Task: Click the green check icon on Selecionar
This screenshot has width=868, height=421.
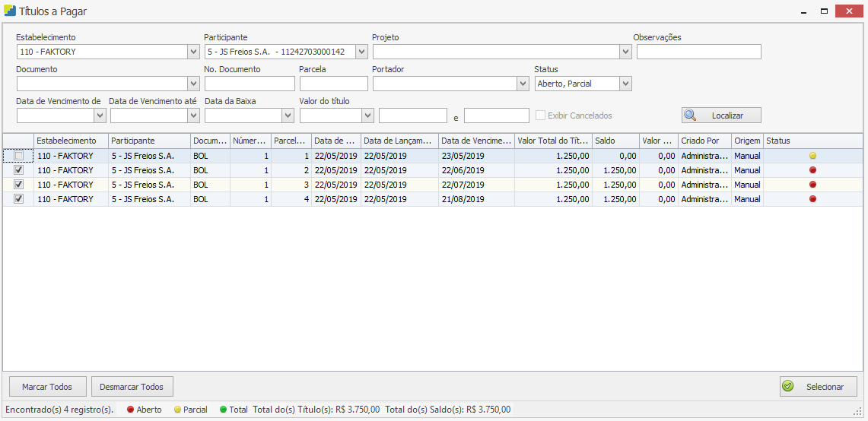Action: tap(788, 387)
